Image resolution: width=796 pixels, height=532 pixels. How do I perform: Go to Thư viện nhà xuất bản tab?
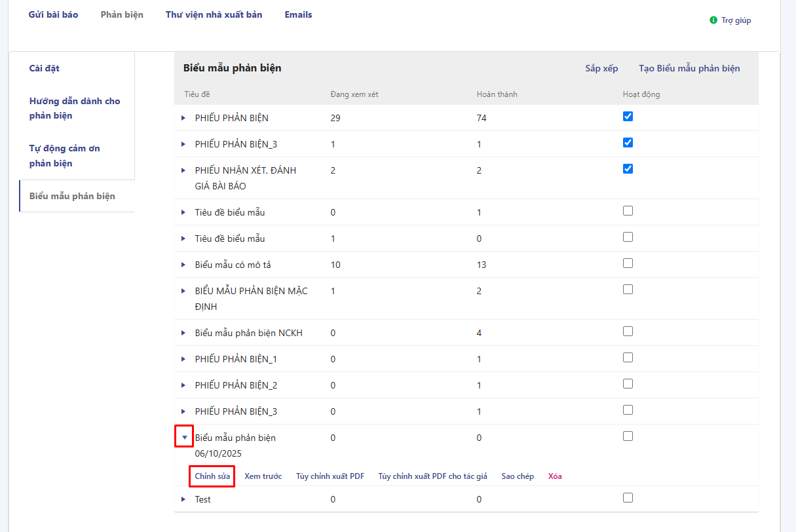click(214, 14)
